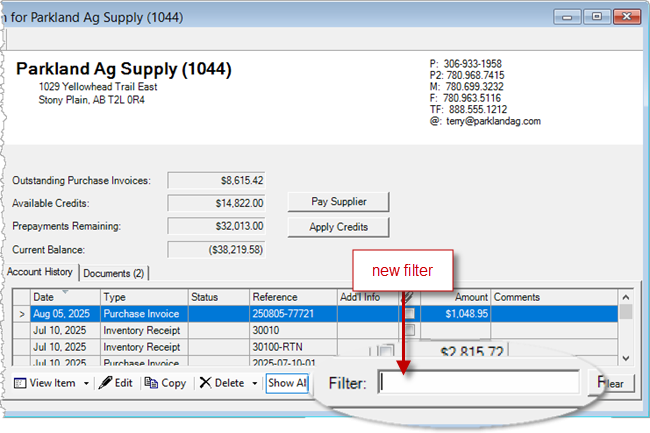
Task: Click the Apply Credits button
Action: 338,227
